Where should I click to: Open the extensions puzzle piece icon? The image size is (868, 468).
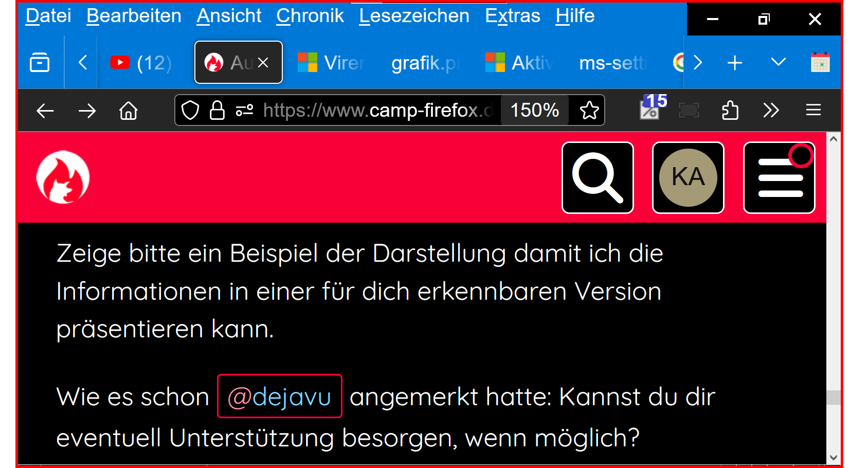tap(730, 110)
